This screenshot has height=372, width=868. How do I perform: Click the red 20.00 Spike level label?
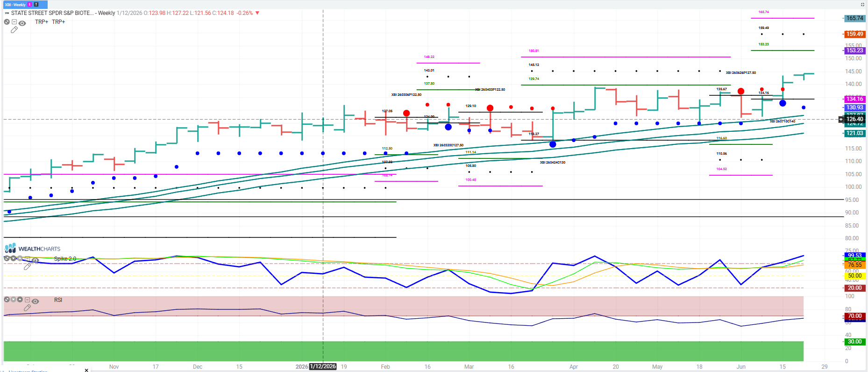855,288
